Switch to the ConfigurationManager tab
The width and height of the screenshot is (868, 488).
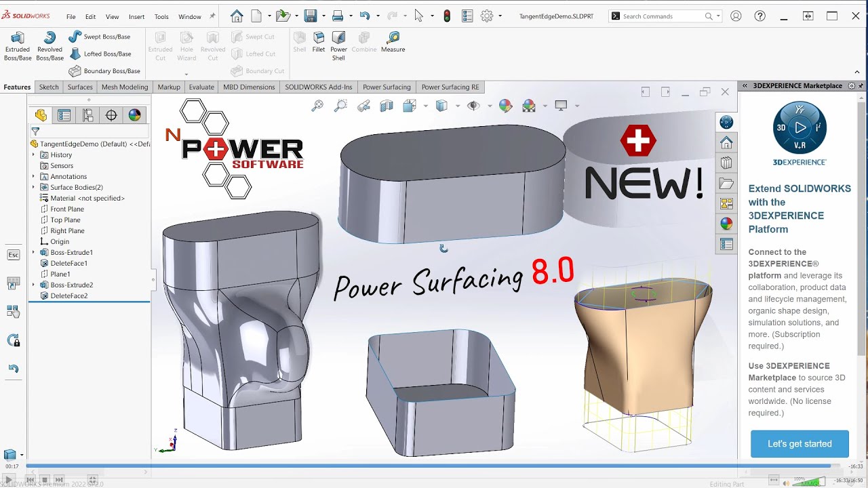pyautogui.click(x=87, y=115)
